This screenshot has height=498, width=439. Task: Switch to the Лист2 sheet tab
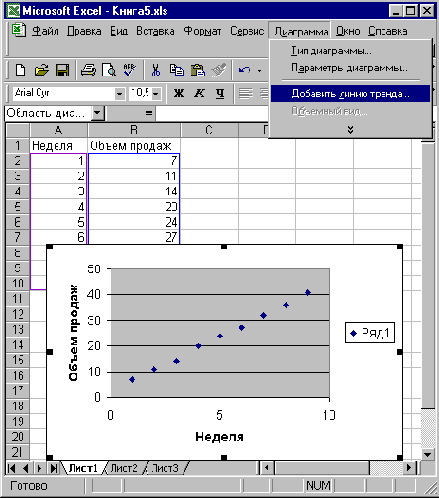[x=124, y=468]
